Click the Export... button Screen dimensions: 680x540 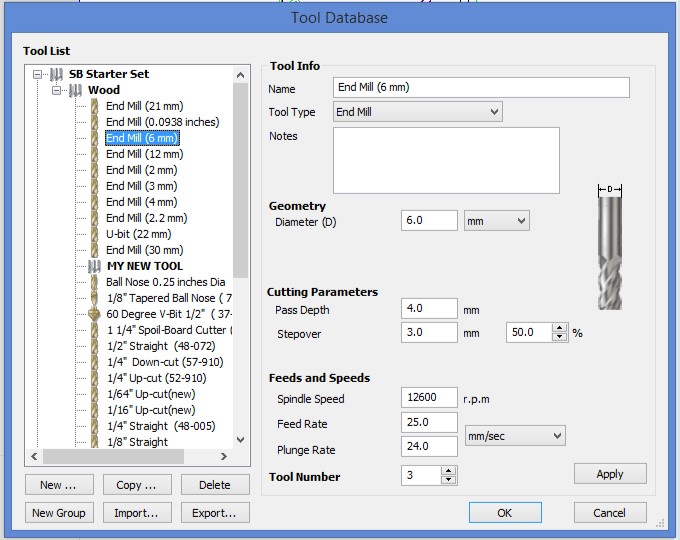[215, 513]
